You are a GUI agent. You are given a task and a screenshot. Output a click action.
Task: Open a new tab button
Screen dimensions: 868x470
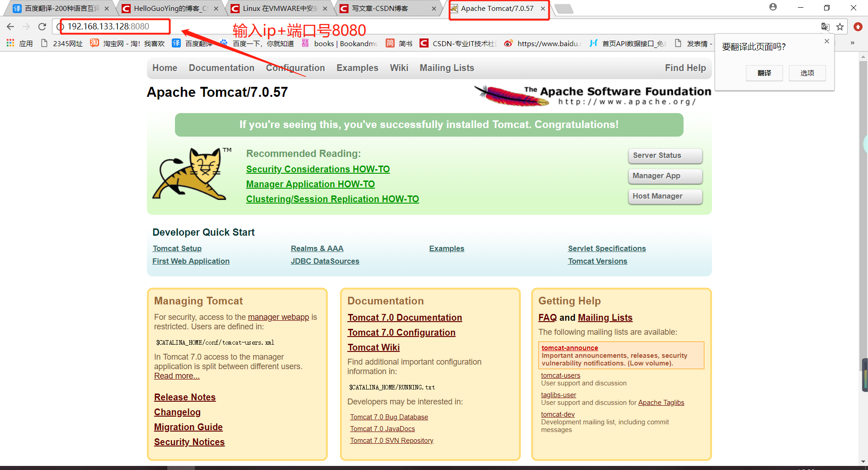[x=564, y=9]
